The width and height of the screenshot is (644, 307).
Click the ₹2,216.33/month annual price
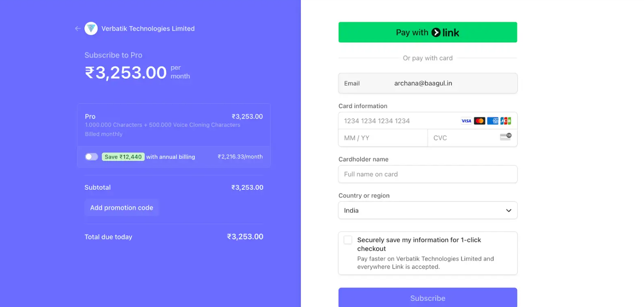[x=240, y=157]
